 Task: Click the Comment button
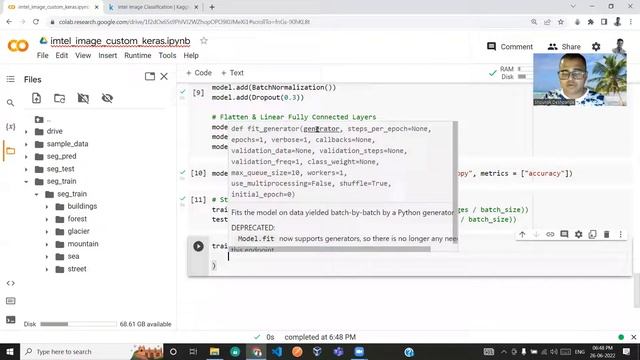510,47
